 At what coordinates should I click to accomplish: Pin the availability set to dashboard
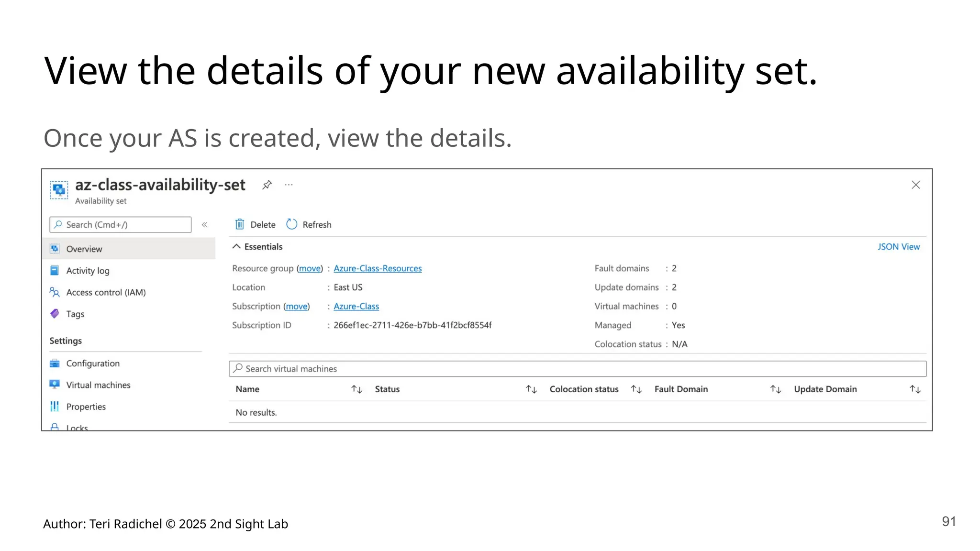click(x=267, y=185)
